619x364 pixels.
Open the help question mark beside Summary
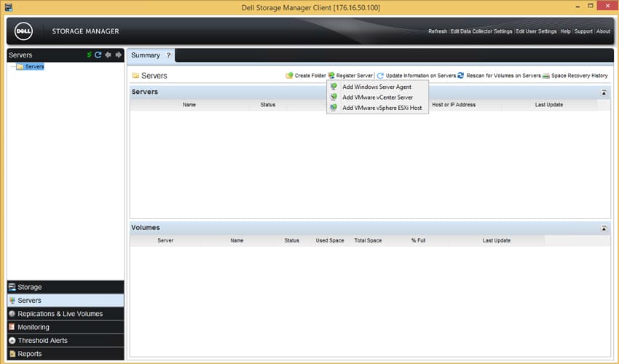tap(168, 55)
